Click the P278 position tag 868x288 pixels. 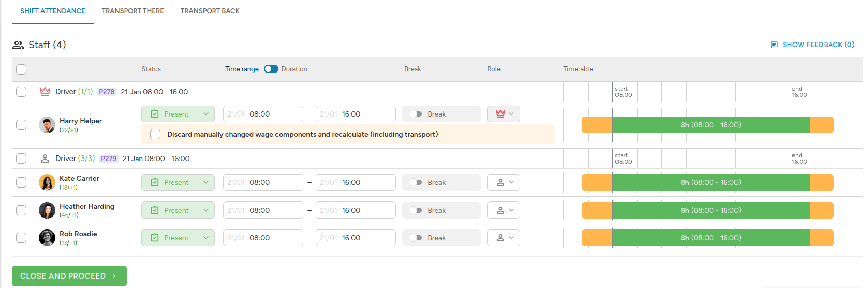(107, 92)
